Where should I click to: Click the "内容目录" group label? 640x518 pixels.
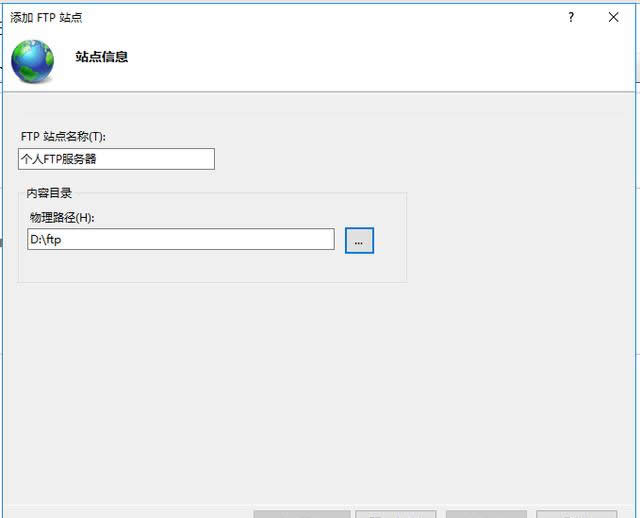point(49,193)
